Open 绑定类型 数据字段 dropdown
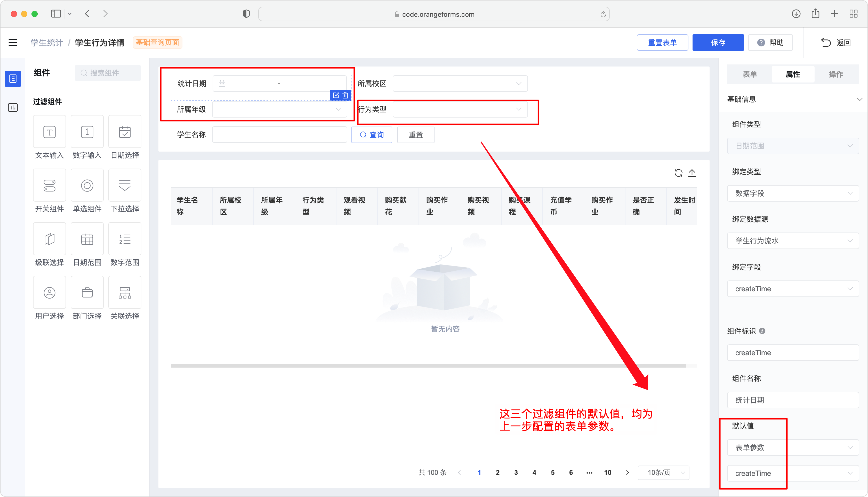Viewport: 868px width, 497px height. (x=792, y=193)
